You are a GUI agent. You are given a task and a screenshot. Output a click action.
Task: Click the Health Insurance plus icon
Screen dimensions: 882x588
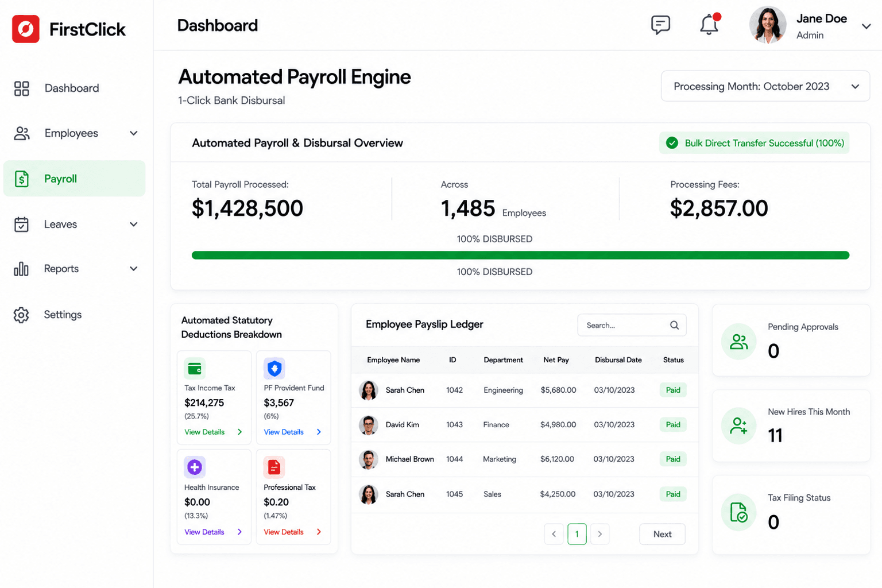point(195,467)
